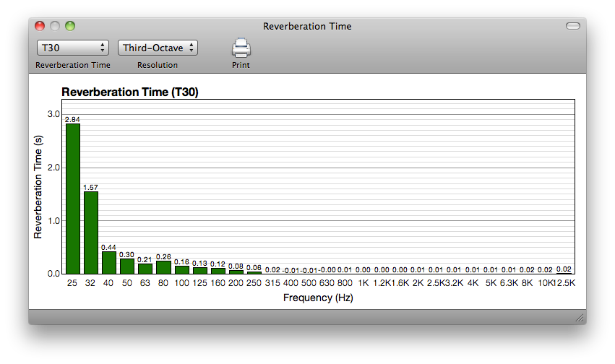615x364 pixels.
Task: Click the 160 Hz bar labeled 0.12
Action: tap(218, 271)
